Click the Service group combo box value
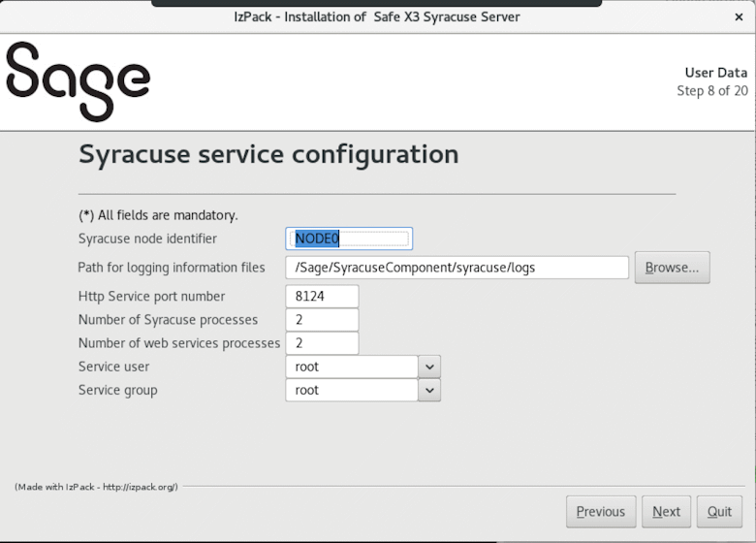This screenshot has width=756, height=543. 351,390
